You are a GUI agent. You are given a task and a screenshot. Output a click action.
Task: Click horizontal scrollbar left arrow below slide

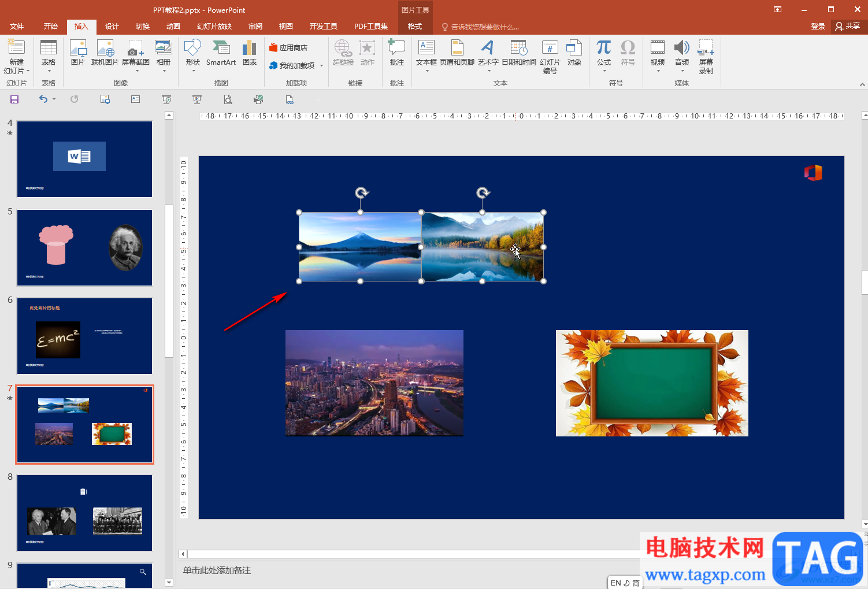183,554
